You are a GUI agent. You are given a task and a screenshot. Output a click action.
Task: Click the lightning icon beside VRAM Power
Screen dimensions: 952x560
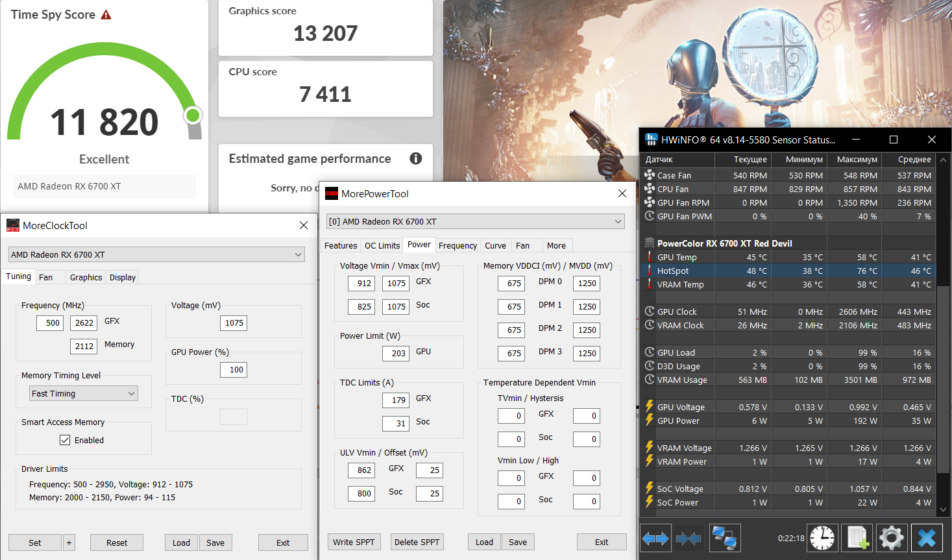[x=650, y=461]
